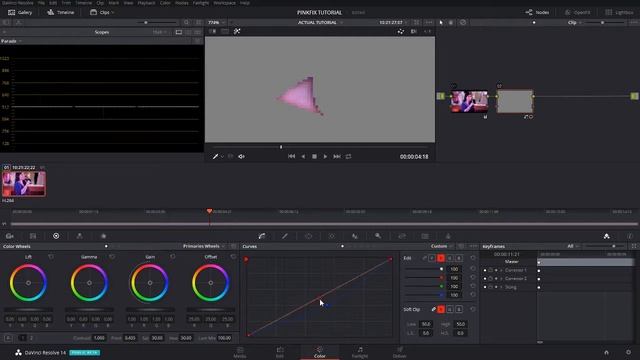This screenshot has height=360, width=640.
Task: Select the viewer qualifier picker tool
Action: click(x=216, y=156)
